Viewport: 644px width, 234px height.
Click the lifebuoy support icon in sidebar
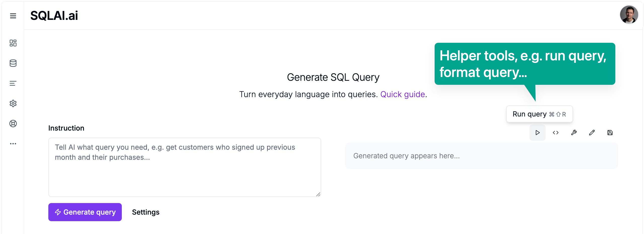click(13, 124)
